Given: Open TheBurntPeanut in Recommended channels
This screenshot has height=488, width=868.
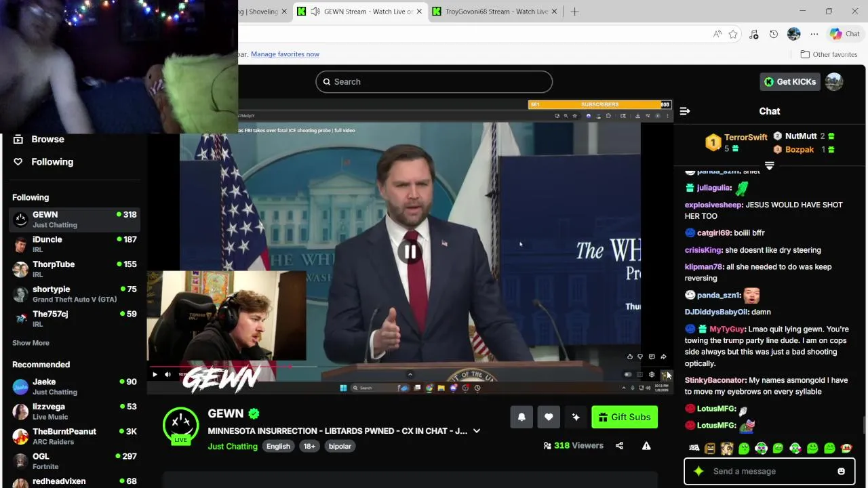Looking at the screenshot, I should click(75, 436).
